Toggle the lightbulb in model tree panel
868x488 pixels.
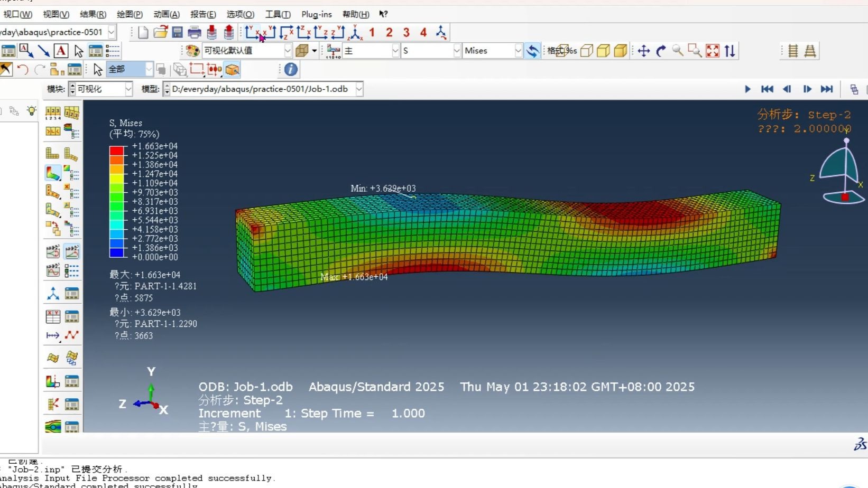(32, 111)
